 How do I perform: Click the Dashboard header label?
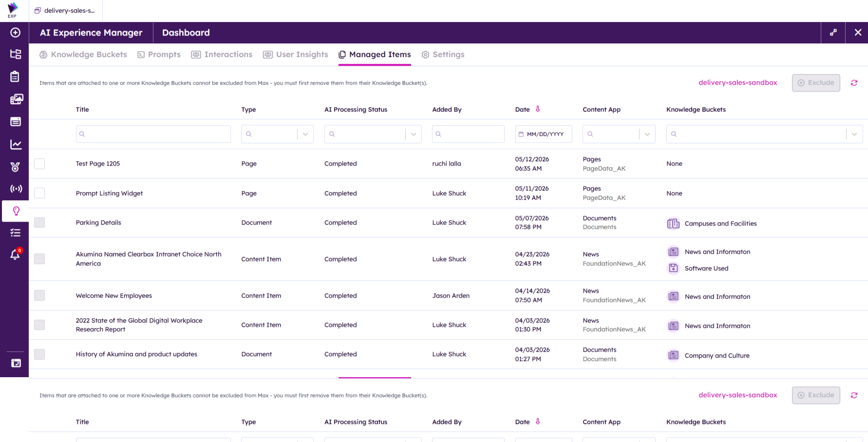coord(186,33)
